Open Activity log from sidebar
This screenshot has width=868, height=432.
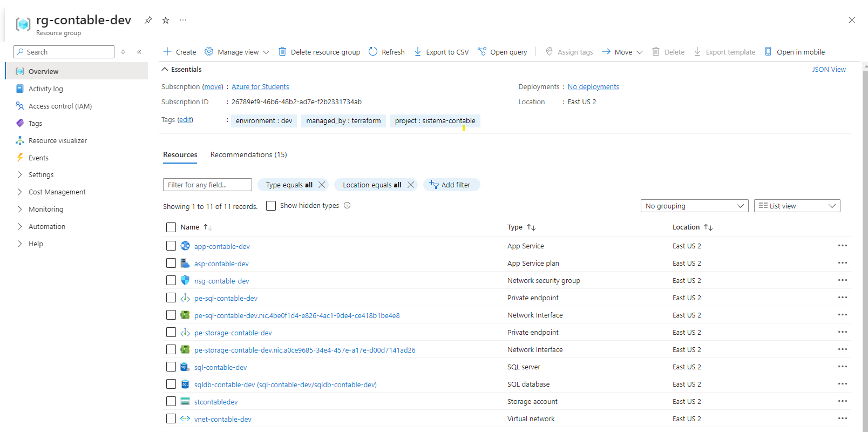45,89
